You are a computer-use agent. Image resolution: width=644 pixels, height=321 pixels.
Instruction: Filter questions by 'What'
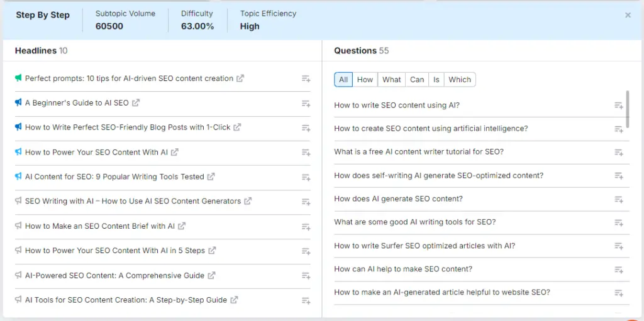click(391, 80)
